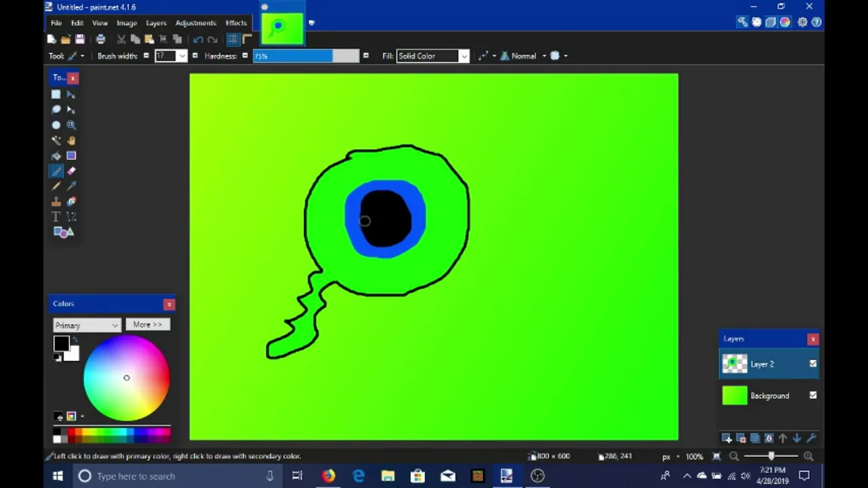Viewport: 868px width, 488px height.
Task: Click the Hardness 75% slider bar
Action: tap(306, 56)
